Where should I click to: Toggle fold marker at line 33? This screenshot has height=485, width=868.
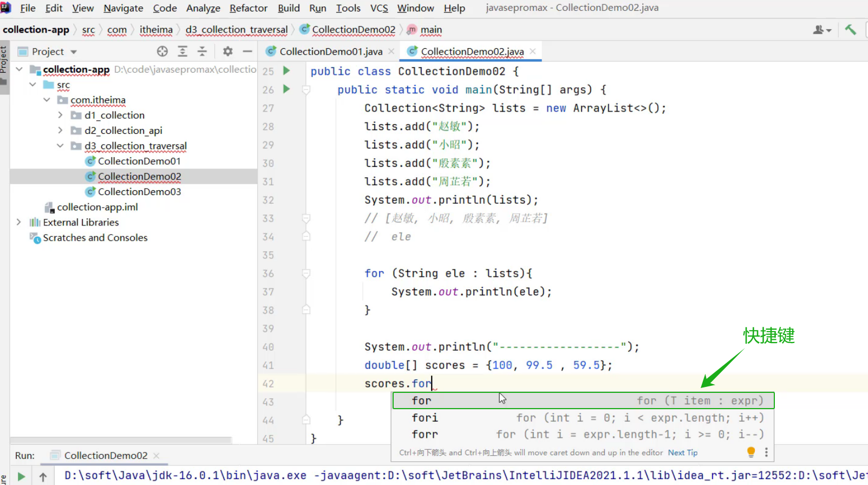[x=306, y=218]
